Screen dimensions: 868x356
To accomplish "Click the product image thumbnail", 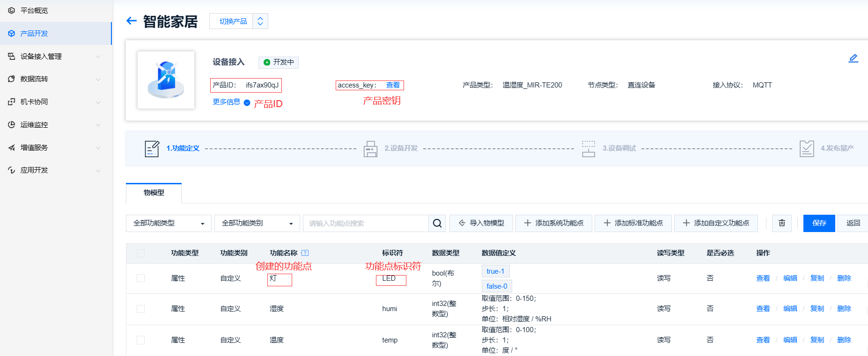I will click(166, 80).
